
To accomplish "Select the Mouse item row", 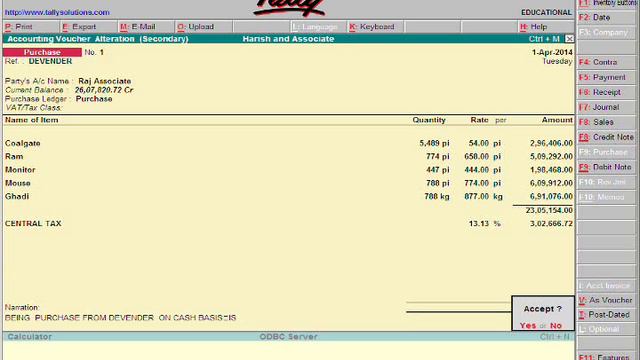I will tap(289, 183).
